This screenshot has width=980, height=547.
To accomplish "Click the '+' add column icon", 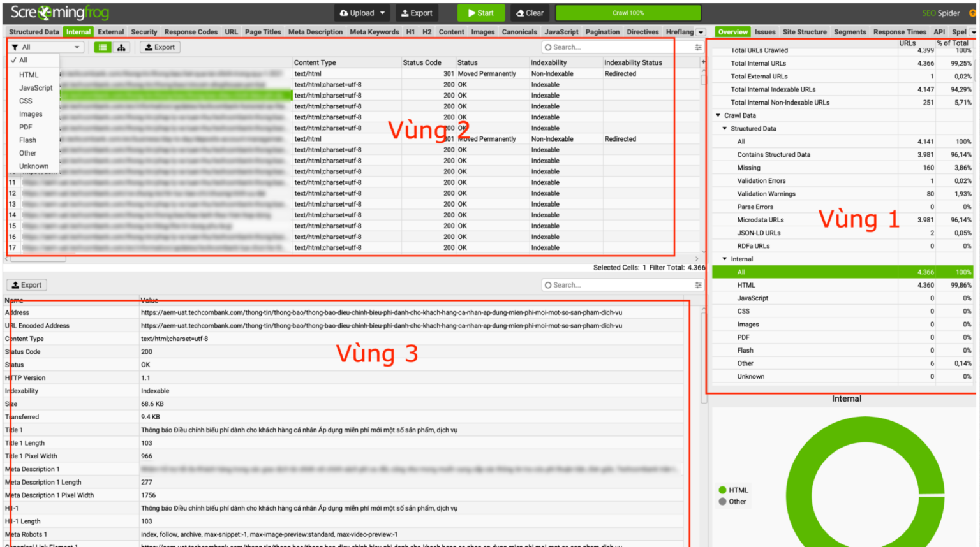I will click(702, 62).
